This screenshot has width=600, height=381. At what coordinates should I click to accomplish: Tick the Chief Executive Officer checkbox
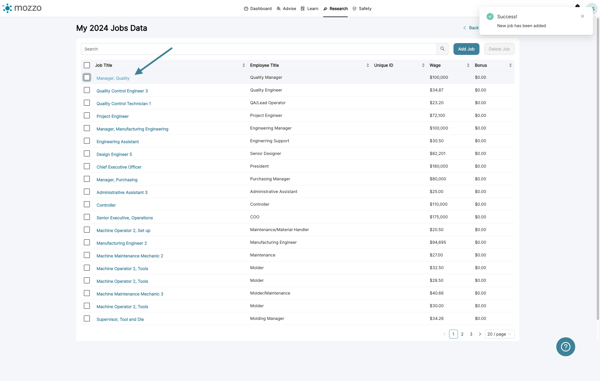tap(87, 166)
